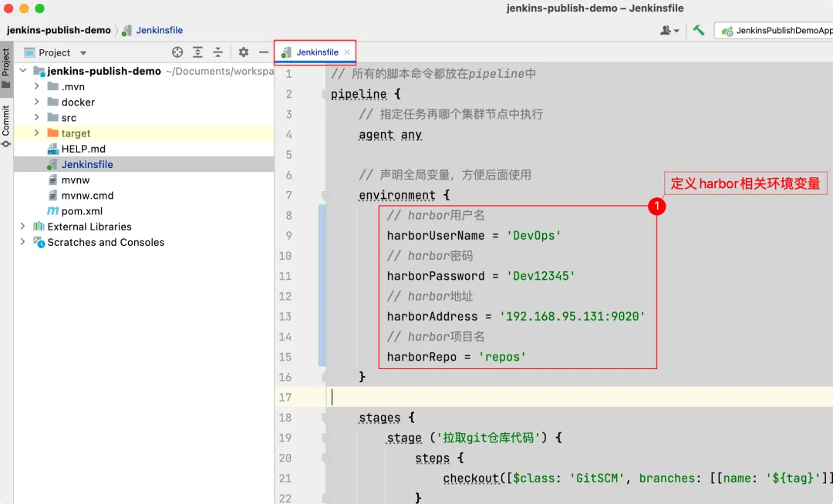
Task: Click fold marker on environment line 7
Action: click(325, 195)
